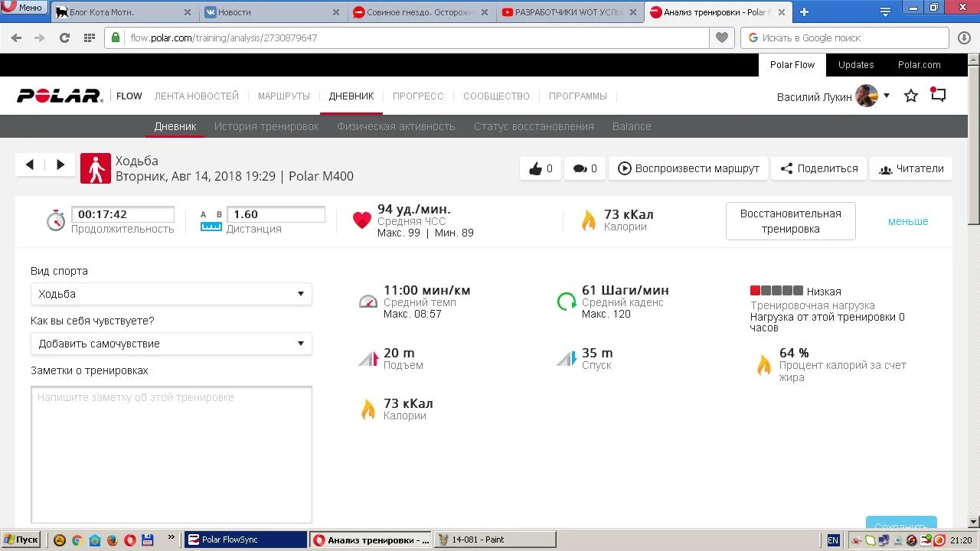The image size is (980, 551).
Task: Click the меньше link to collapse details
Action: click(x=908, y=221)
